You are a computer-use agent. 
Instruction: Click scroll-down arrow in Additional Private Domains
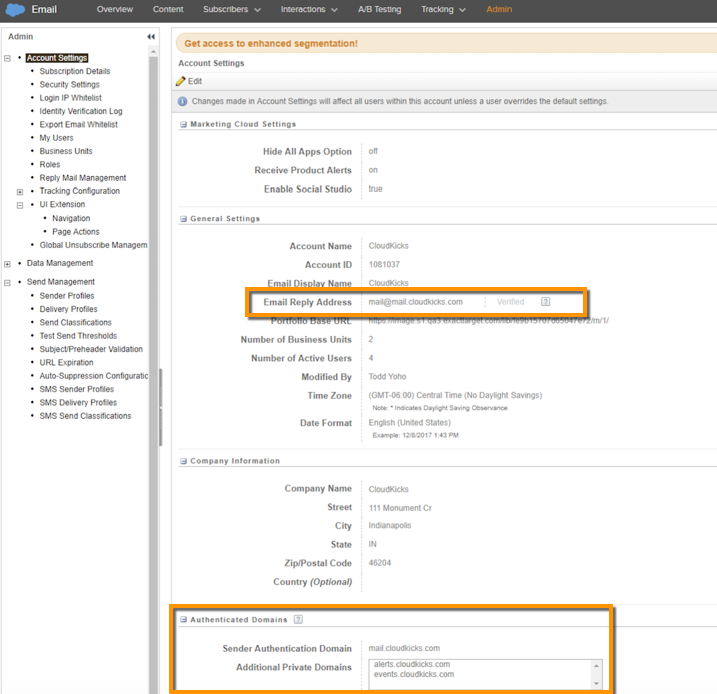[x=596, y=683]
